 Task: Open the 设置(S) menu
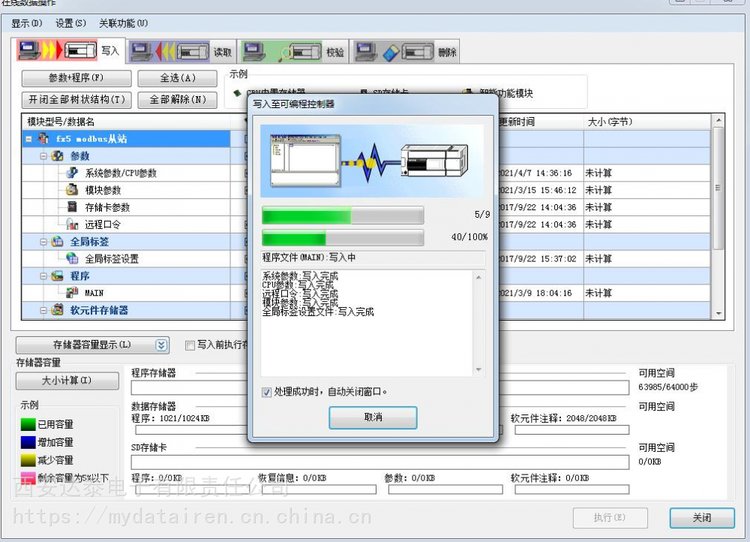pyautogui.click(x=70, y=22)
